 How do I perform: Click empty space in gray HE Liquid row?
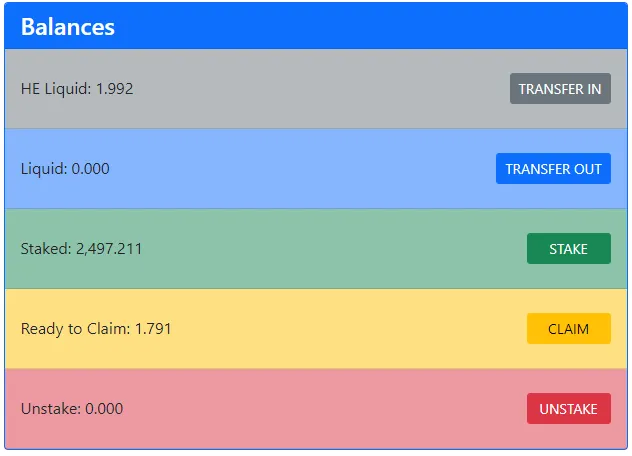[320, 89]
